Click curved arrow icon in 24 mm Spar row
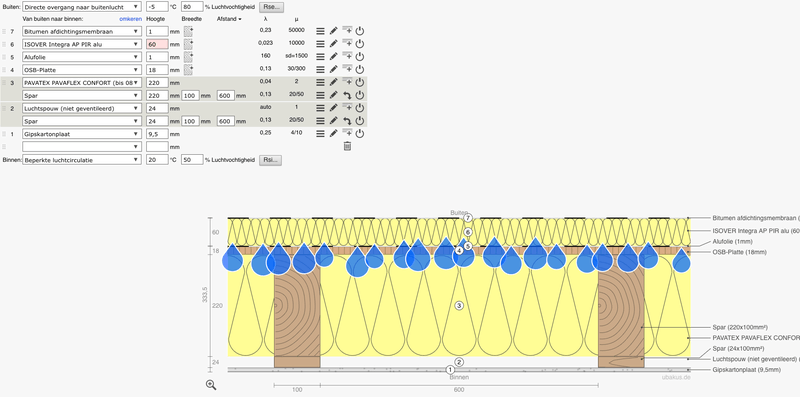Screen dimensions: 800x397 (347, 121)
